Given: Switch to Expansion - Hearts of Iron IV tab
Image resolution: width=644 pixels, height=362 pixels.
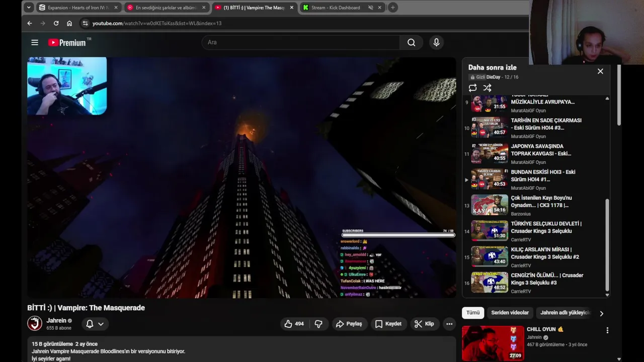Looking at the screenshot, I should [x=78, y=8].
